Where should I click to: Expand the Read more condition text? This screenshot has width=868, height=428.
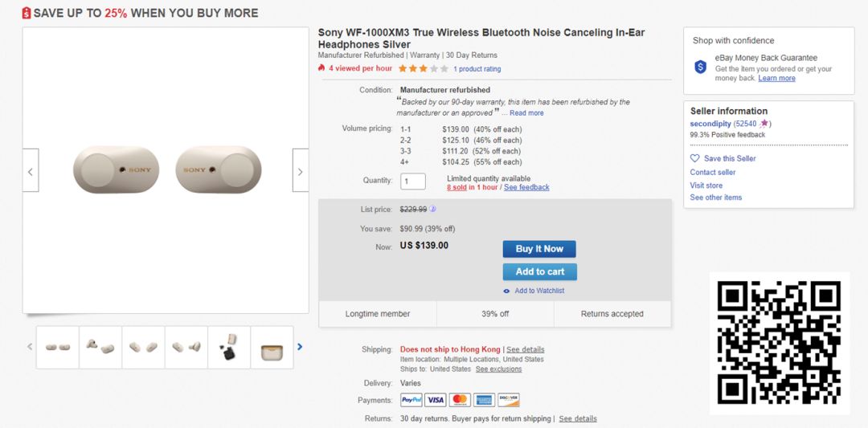(x=526, y=113)
